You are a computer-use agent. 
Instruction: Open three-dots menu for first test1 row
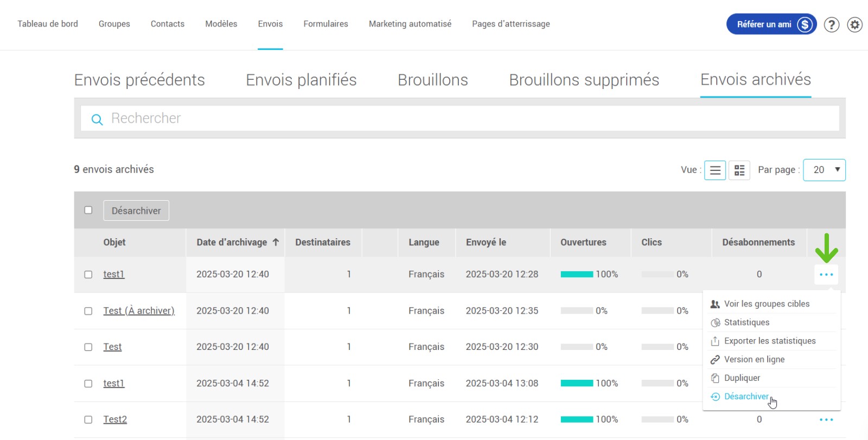point(826,275)
